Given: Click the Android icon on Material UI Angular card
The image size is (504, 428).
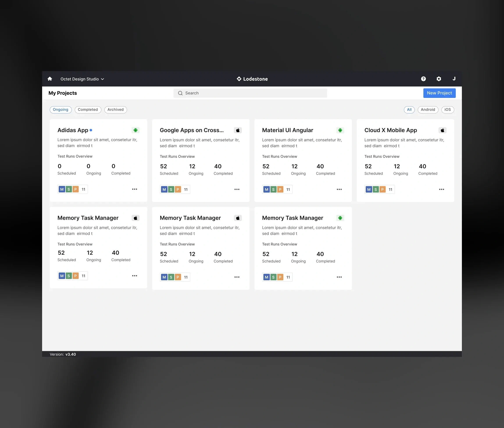Looking at the screenshot, I should 340,130.
